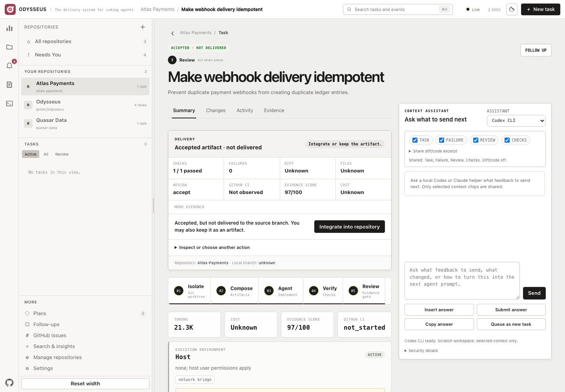The width and height of the screenshot is (565, 392).
Task: Click the R avatar of Quasar Data
Action: [x=28, y=123]
